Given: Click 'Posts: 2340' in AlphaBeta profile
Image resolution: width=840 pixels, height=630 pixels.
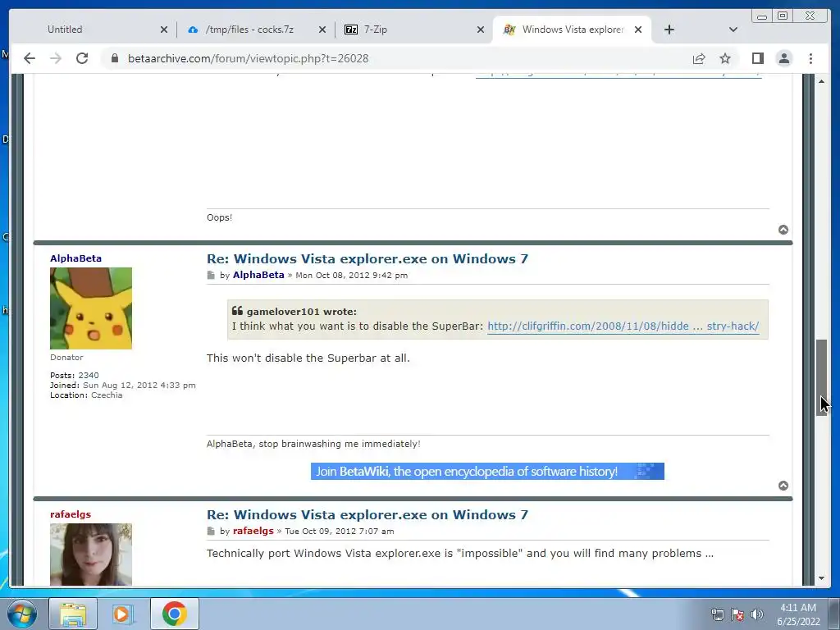Looking at the screenshot, I should [75, 375].
